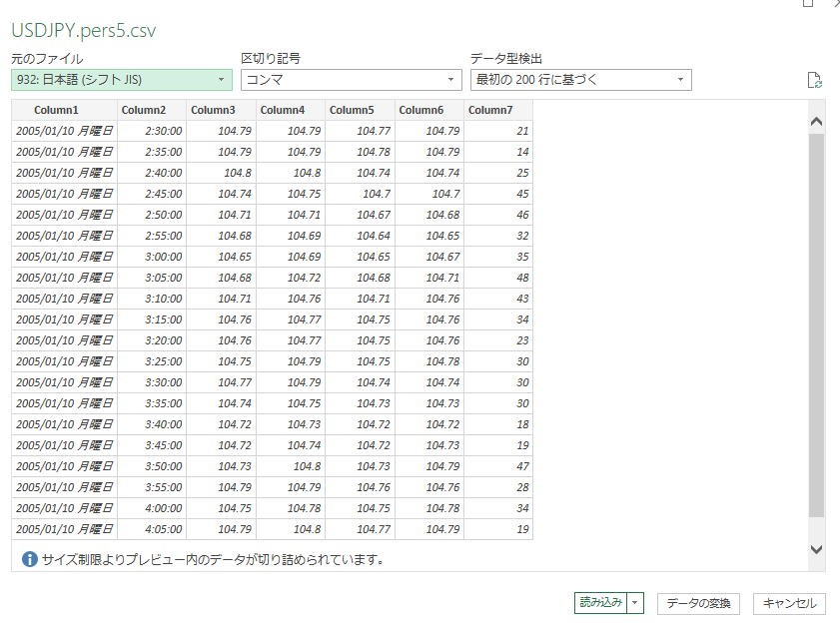840x632 pixels.
Task: Open the file origin encoding dropdown
Action: click(122, 80)
